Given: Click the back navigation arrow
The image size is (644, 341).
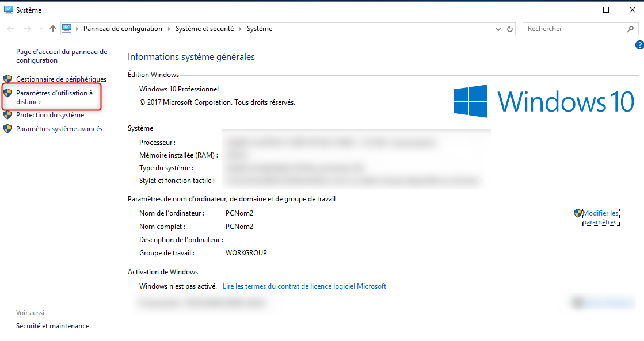Looking at the screenshot, I should (11, 29).
